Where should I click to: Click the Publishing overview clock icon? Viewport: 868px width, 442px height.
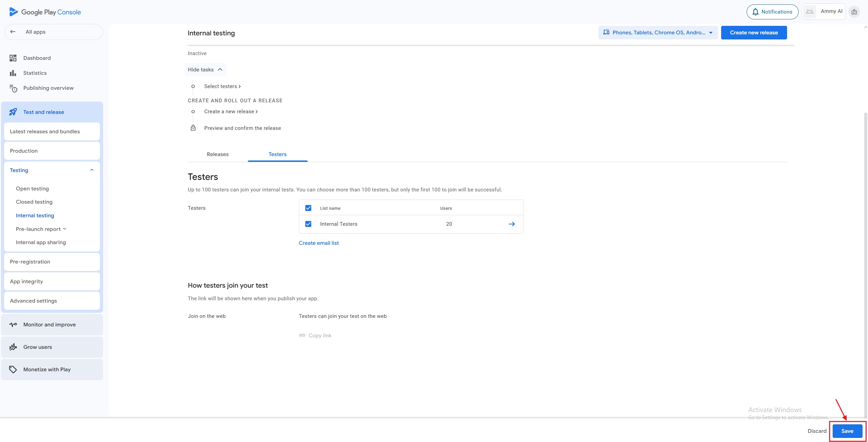pyautogui.click(x=13, y=88)
